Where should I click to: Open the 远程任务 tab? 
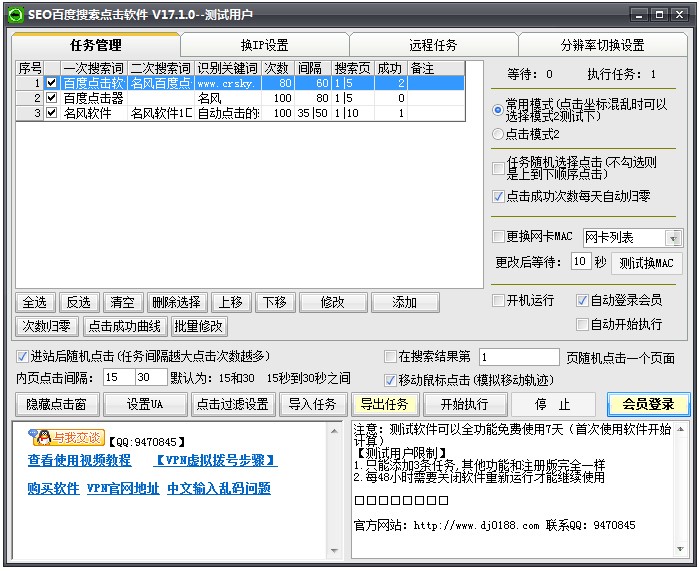tap(433, 45)
